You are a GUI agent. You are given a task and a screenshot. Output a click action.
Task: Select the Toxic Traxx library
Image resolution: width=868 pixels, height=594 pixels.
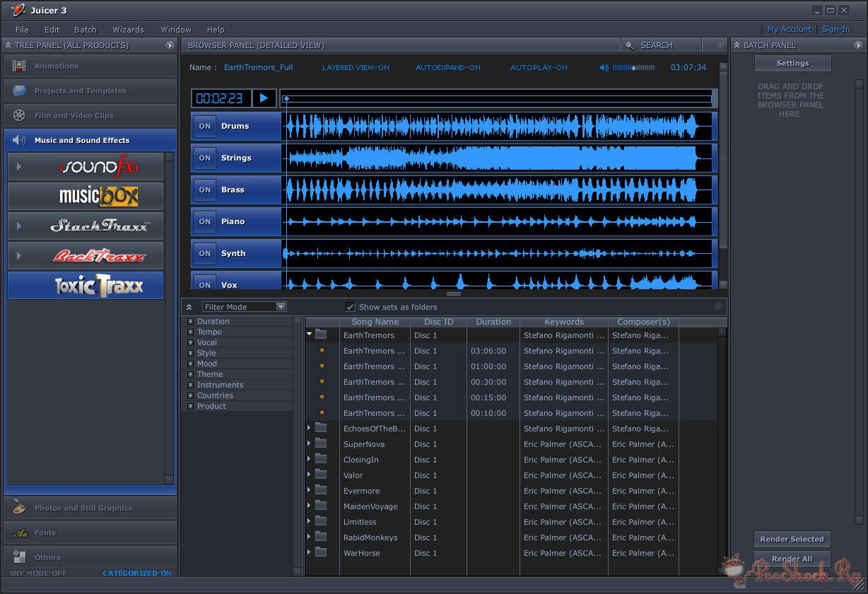pyautogui.click(x=86, y=286)
